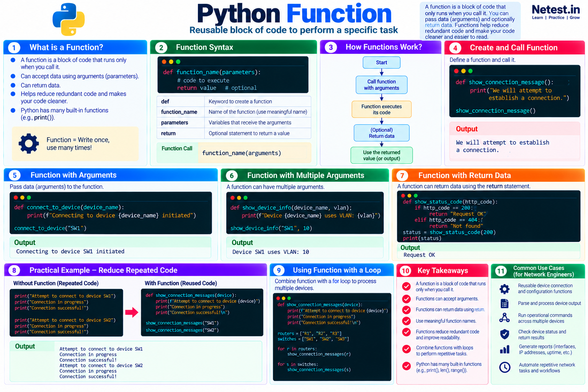
Task: Click the 'Use the returned value (or output)' box
Action: 382,155
